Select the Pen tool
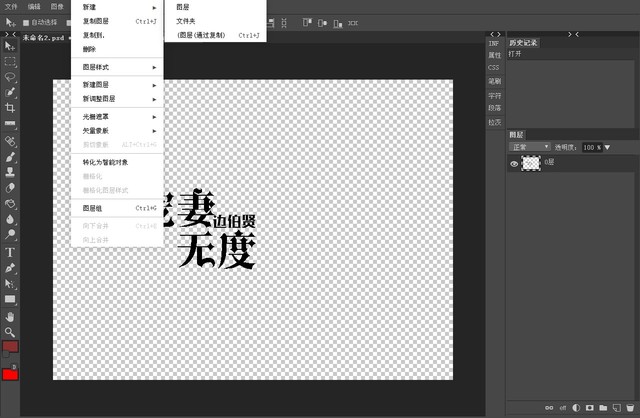Viewport: 640px width, 418px height. click(x=10, y=268)
